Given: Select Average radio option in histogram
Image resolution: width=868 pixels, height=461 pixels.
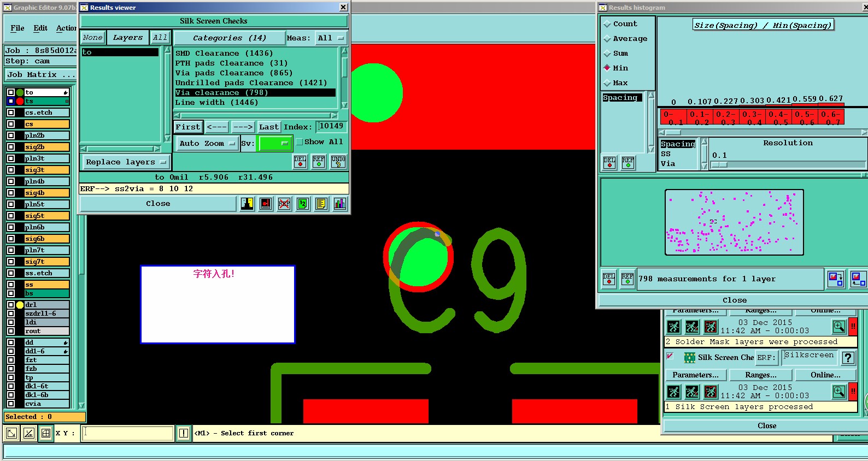Looking at the screenshot, I should [607, 39].
